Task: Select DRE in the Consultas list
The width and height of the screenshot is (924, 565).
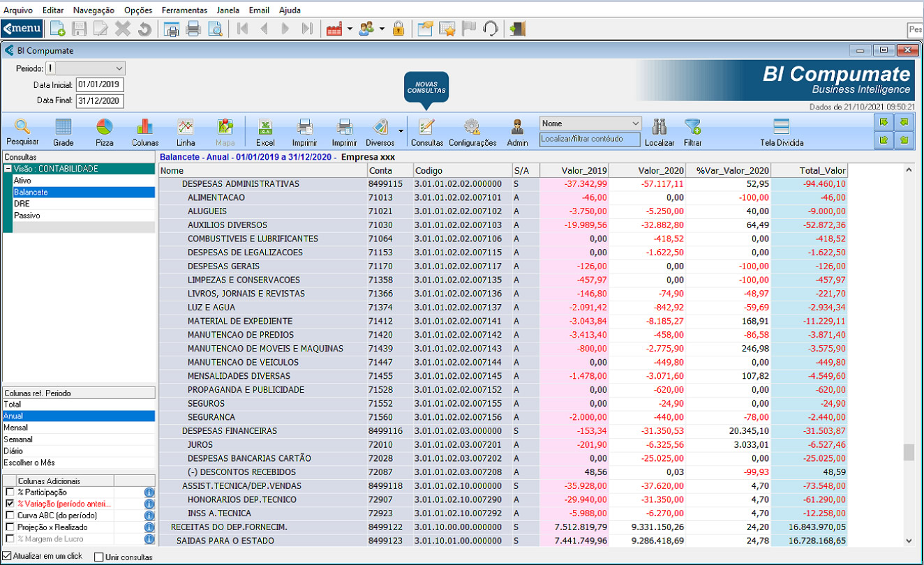Action: 22,204
